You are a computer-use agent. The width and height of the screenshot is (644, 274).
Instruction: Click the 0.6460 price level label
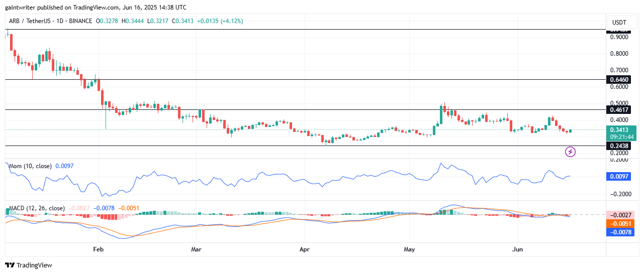pyautogui.click(x=619, y=79)
